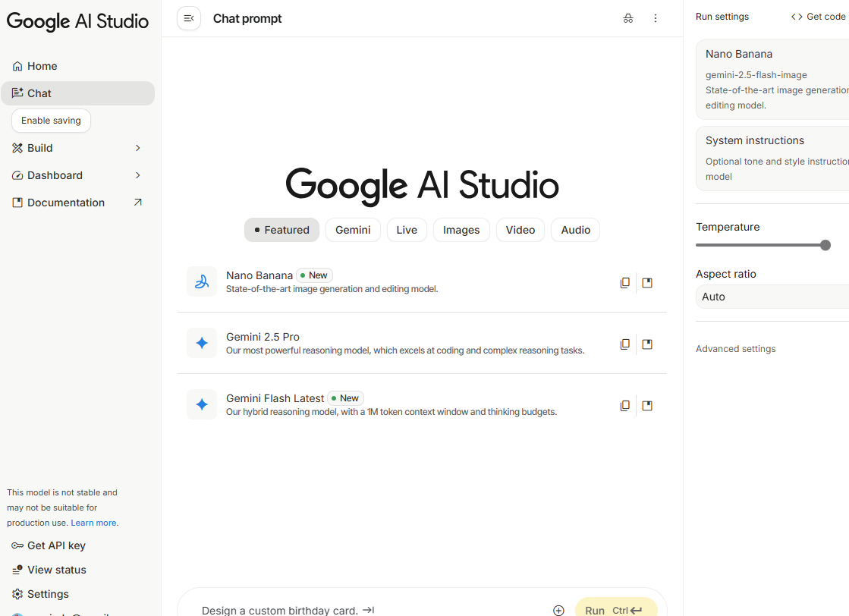849x616 pixels.
Task: Open the Learn more link
Action: (93, 523)
